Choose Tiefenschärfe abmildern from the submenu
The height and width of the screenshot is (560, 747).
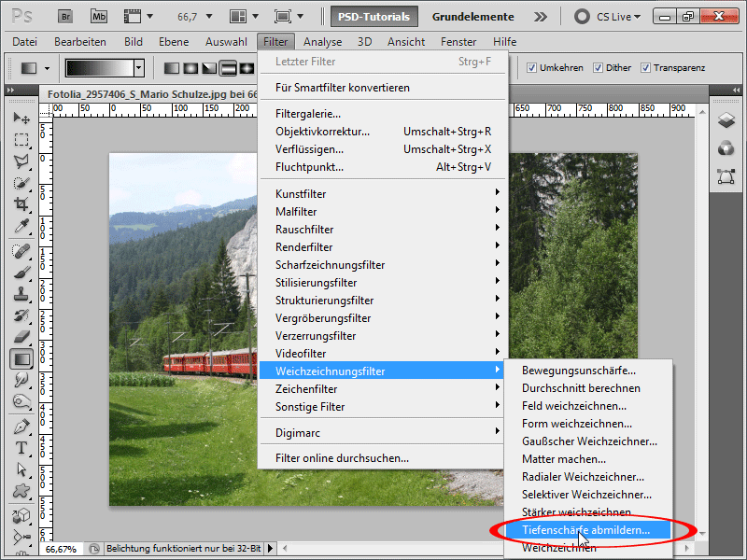coord(588,530)
